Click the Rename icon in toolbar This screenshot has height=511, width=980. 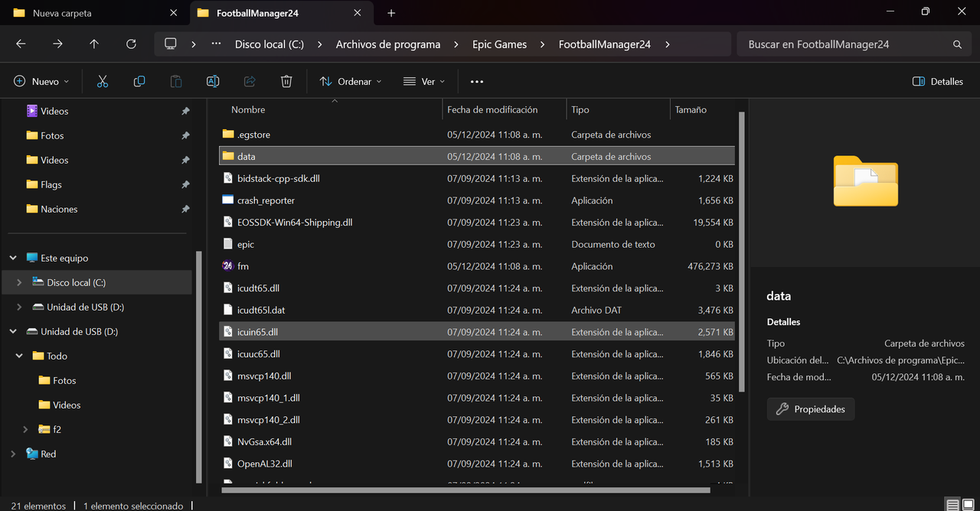(x=213, y=81)
